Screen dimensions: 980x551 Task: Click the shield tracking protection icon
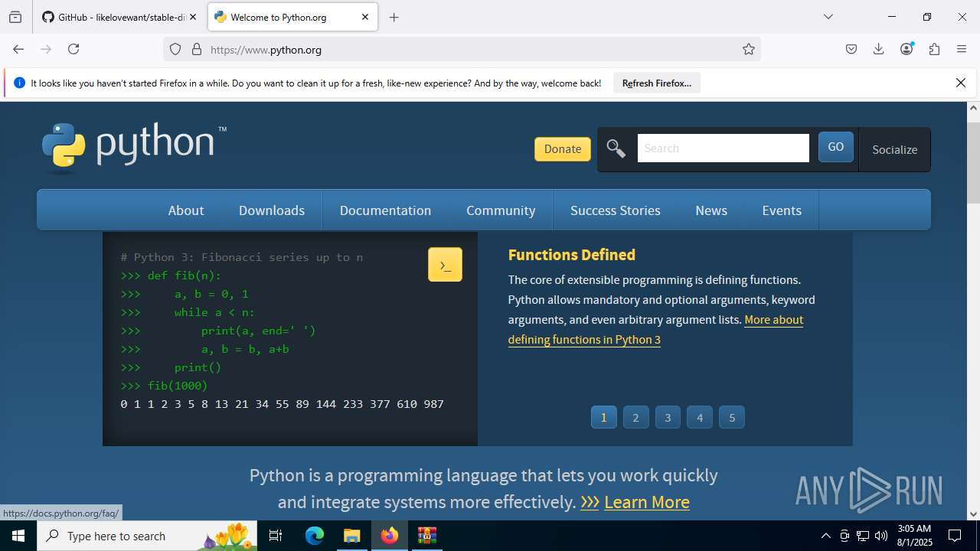(175, 49)
